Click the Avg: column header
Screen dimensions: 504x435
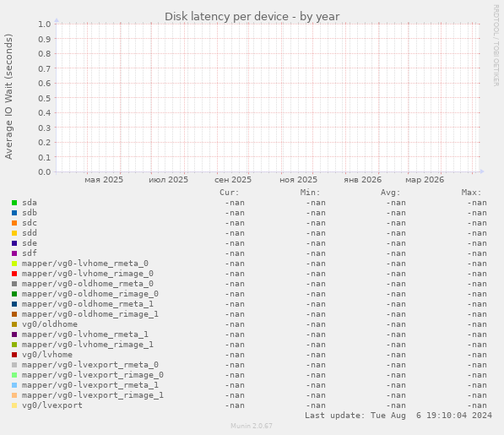[391, 193]
